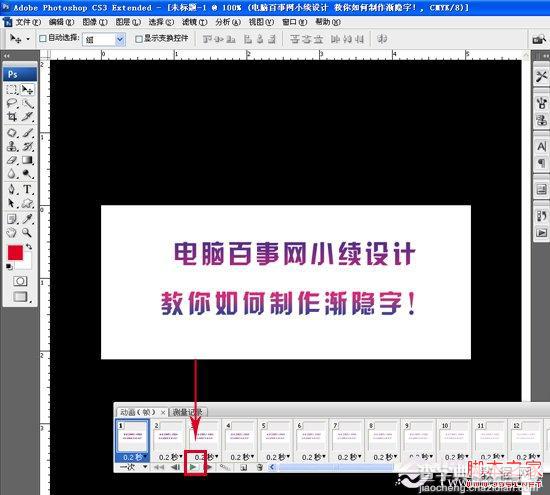Select the Path Selection tool

(12, 203)
